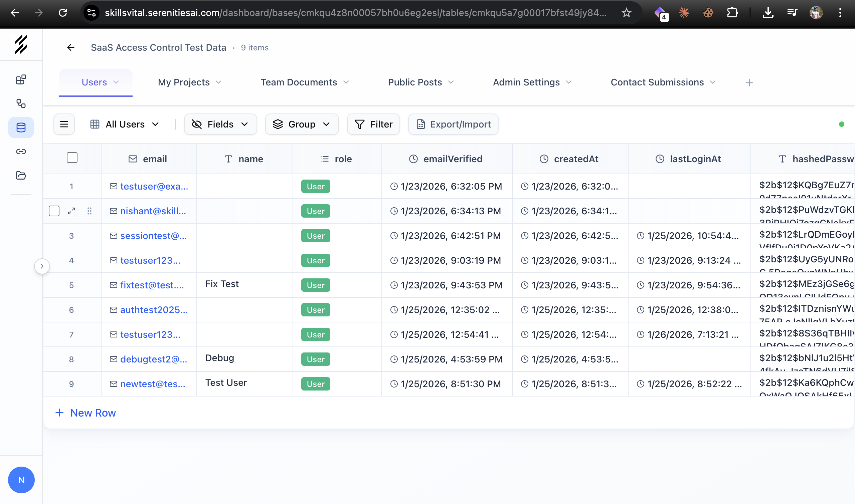Click the hamburger views menu icon
The width and height of the screenshot is (855, 504).
(64, 124)
